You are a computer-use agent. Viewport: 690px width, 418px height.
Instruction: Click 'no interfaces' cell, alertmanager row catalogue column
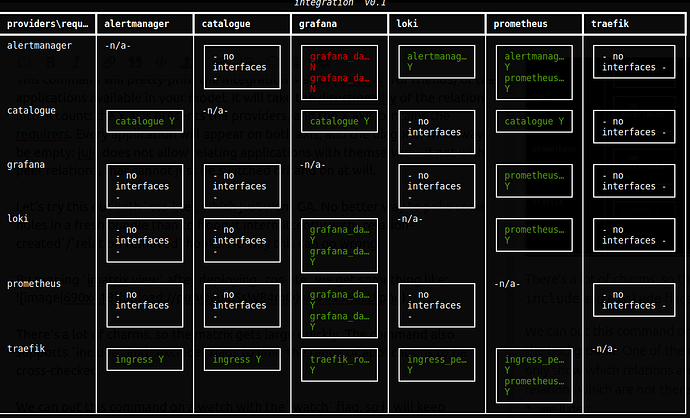click(242, 67)
